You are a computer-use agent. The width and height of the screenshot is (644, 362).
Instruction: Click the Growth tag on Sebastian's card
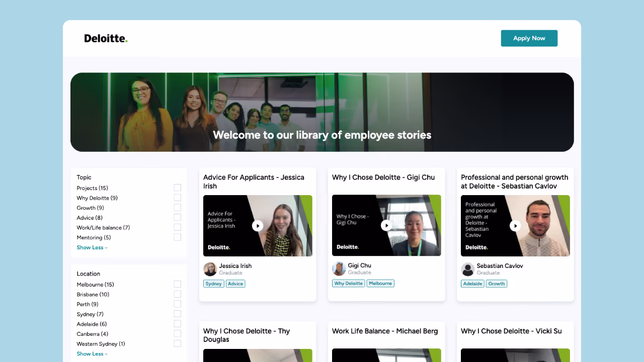click(x=497, y=284)
